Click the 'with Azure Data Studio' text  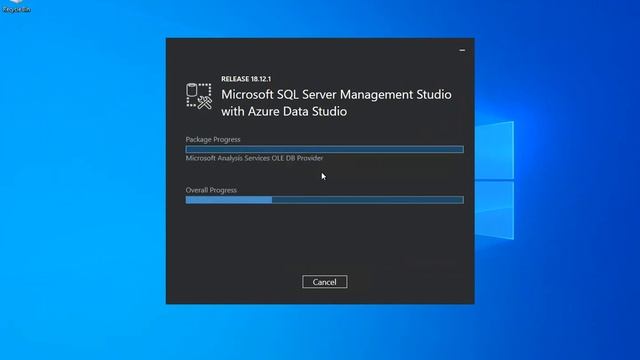(284, 111)
